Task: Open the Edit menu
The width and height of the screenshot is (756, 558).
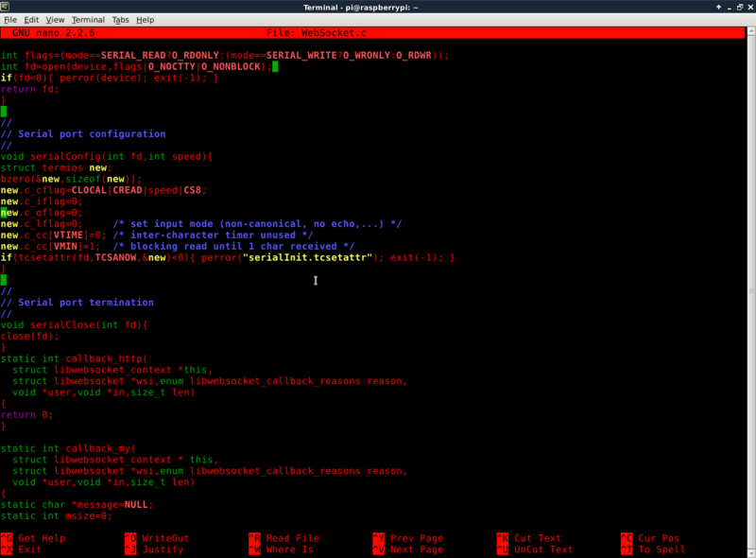Action: (x=32, y=19)
